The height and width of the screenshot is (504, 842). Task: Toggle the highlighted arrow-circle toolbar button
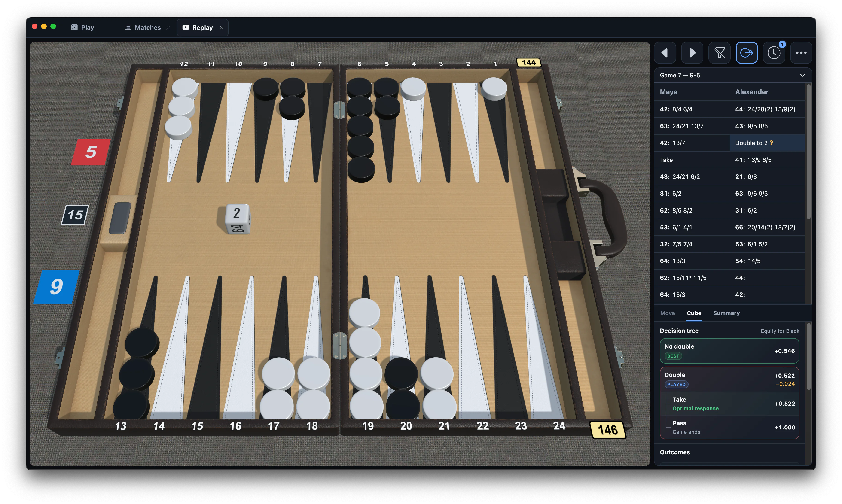(746, 53)
